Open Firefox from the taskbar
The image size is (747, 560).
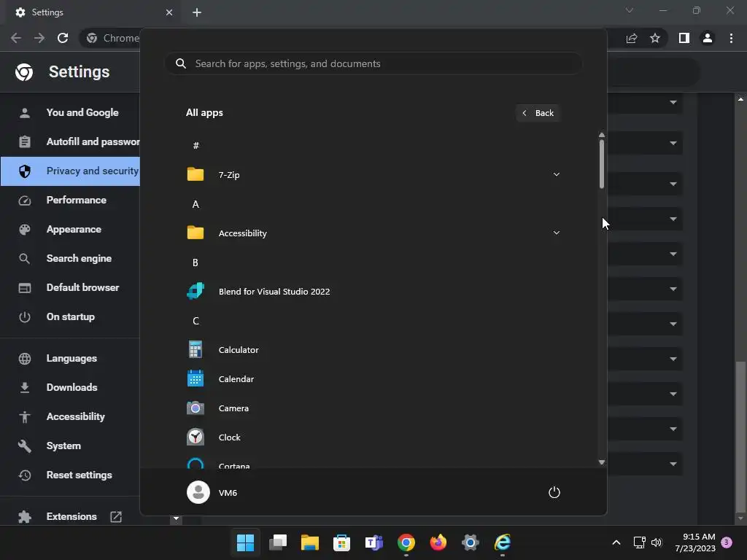tap(438, 542)
